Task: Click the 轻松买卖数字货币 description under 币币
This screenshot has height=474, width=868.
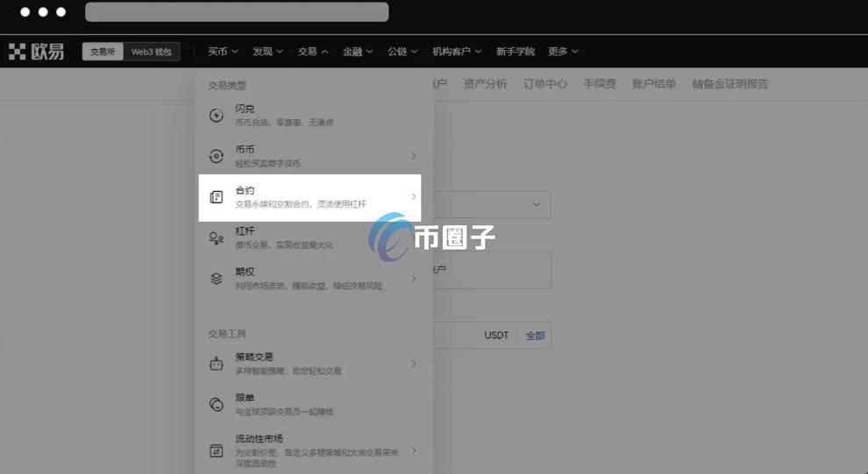Action: coord(268,163)
